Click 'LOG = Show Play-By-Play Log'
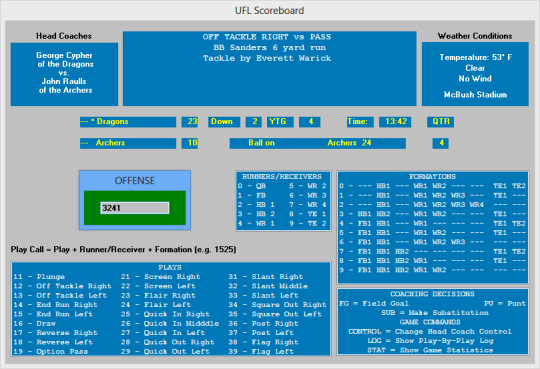The width and height of the screenshot is (540, 369). tap(430, 341)
